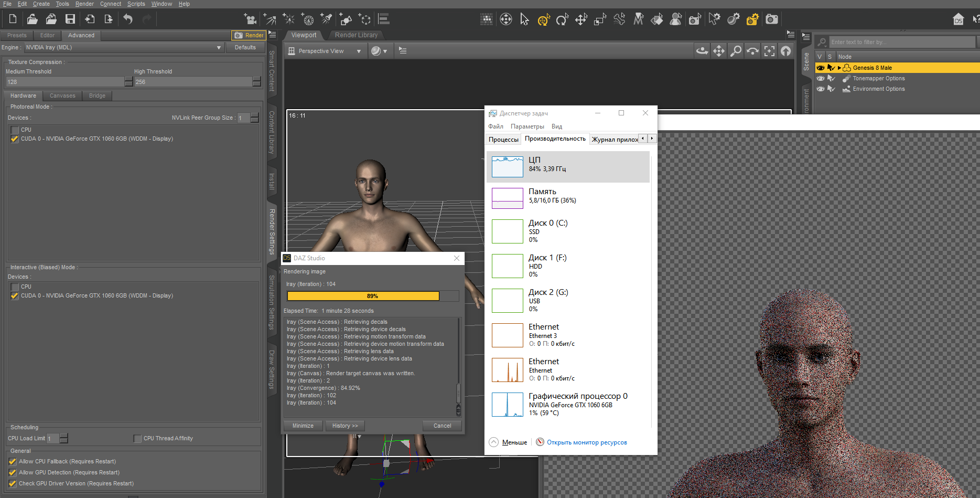The height and width of the screenshot is (498, 980).
Task: Click the Medium Threshold slider bar
Action: pyautogui.click(x=64, y=82)
